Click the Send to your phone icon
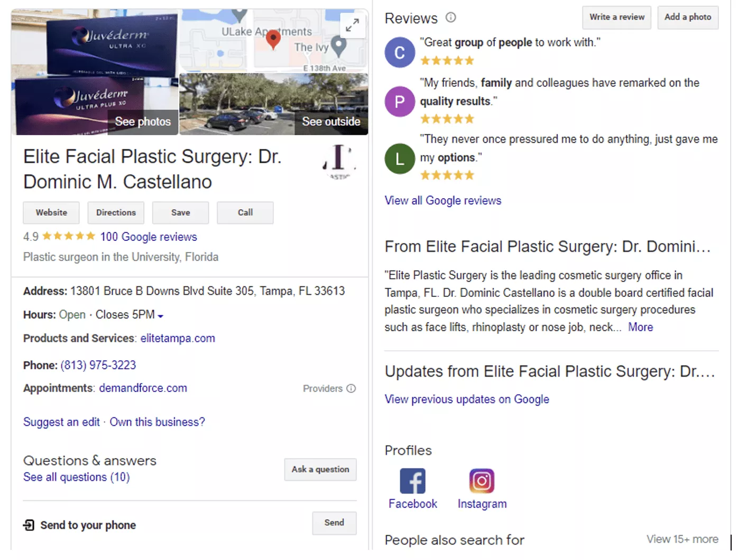Screen dimensions: 738x560 click(29, 525)
